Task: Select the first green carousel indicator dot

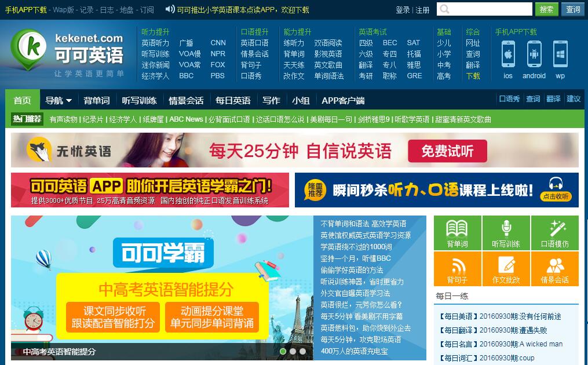Action: [283, 351]
